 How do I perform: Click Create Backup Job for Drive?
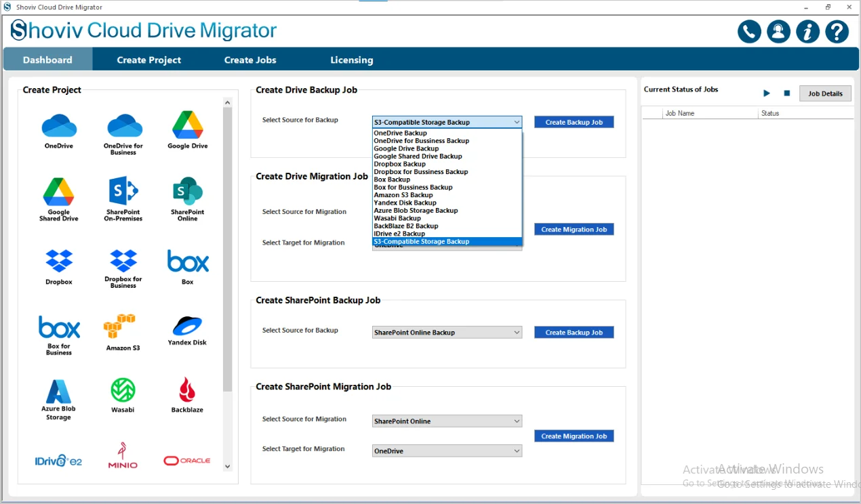574,122
